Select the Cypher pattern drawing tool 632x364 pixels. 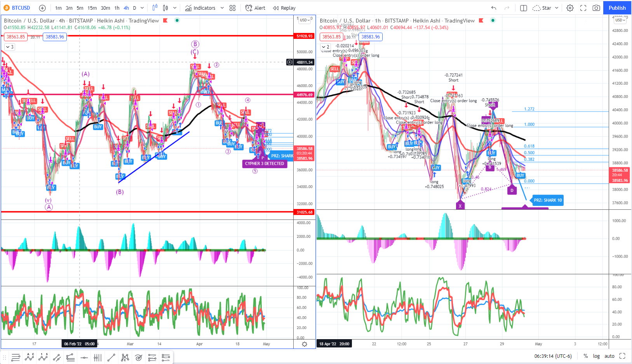click(x=125, y=357)
